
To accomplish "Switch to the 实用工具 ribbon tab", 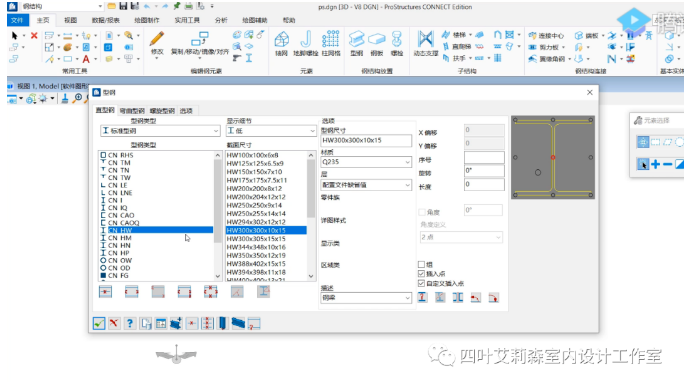I will [x=187, y=20].
